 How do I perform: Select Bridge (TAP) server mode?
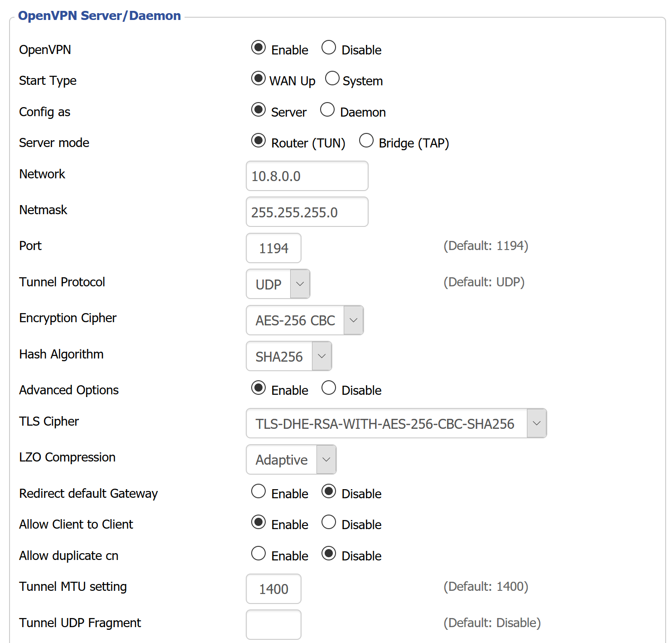(366, 141)
